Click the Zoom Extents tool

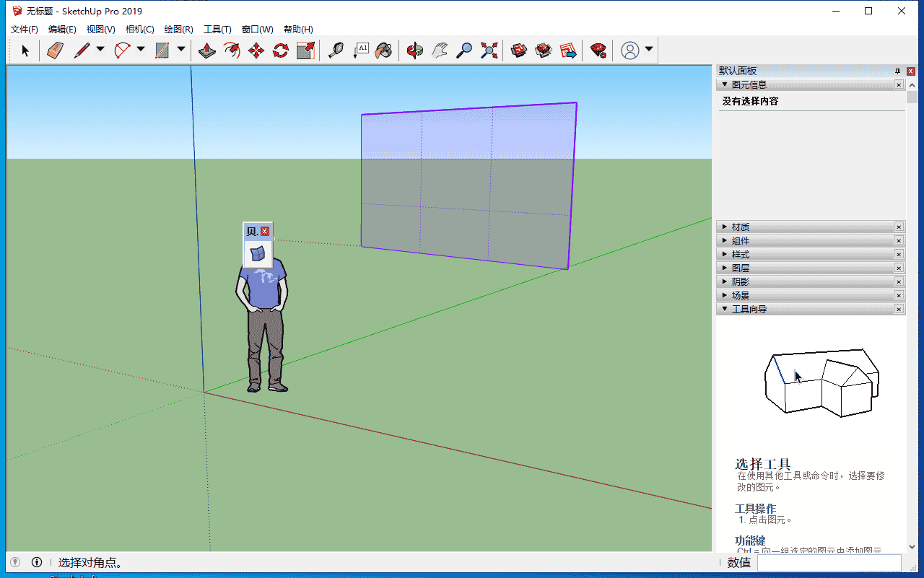pos(489,51)
